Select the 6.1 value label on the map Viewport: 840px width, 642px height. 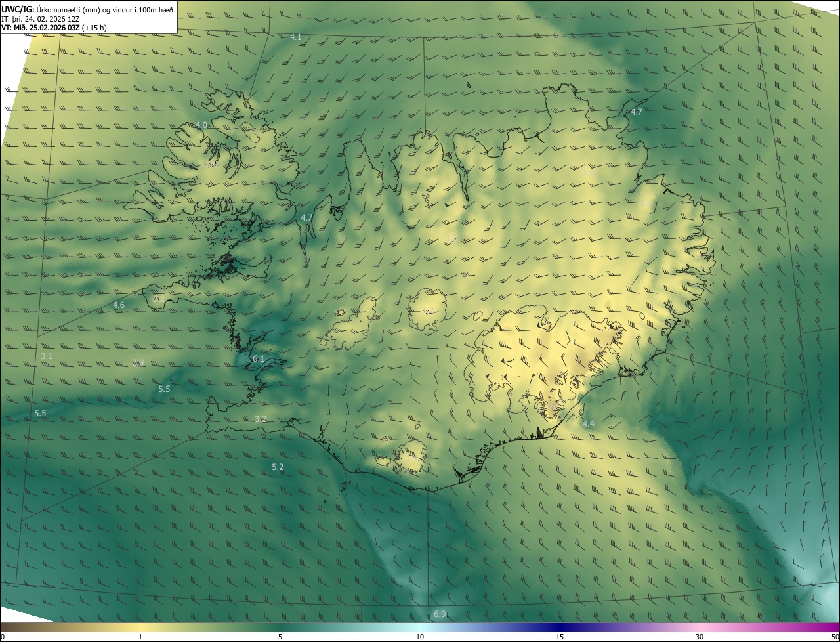click(x=259, y=358)
